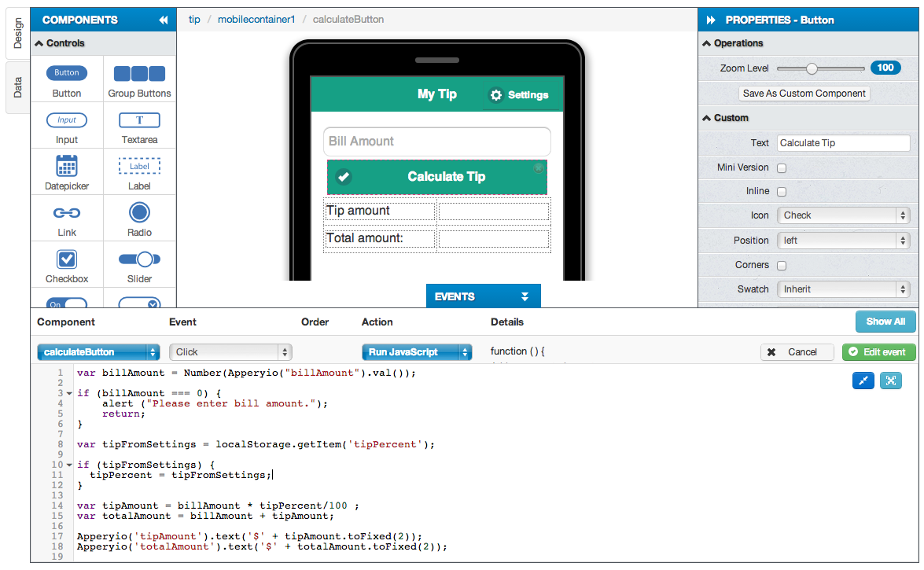
Task: Collapse the Components panel with double arrow
Action: [163, 20]
